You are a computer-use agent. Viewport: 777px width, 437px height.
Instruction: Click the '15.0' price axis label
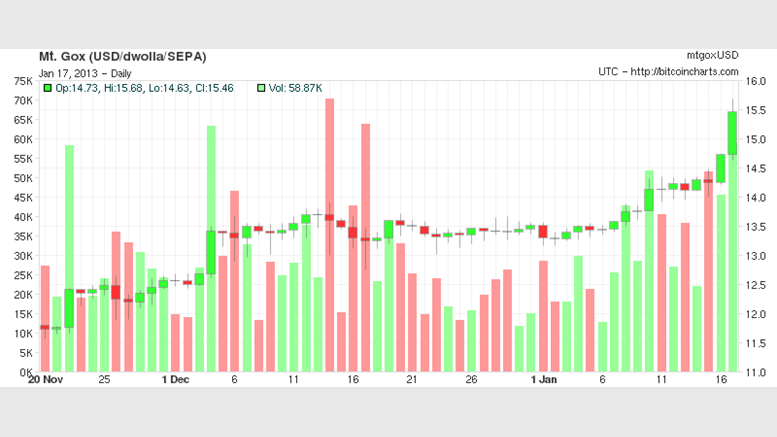[756, 139]
